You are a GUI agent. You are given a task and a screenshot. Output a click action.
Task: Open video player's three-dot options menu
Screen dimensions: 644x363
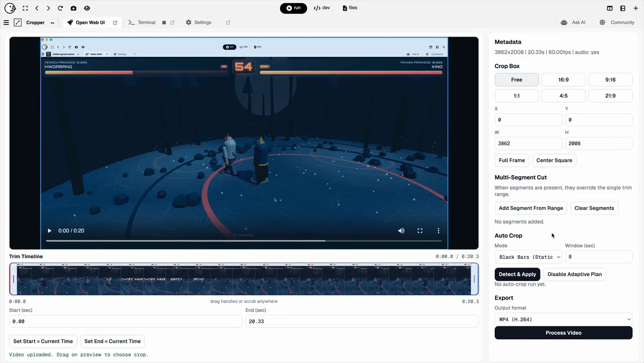click(438, 231)
